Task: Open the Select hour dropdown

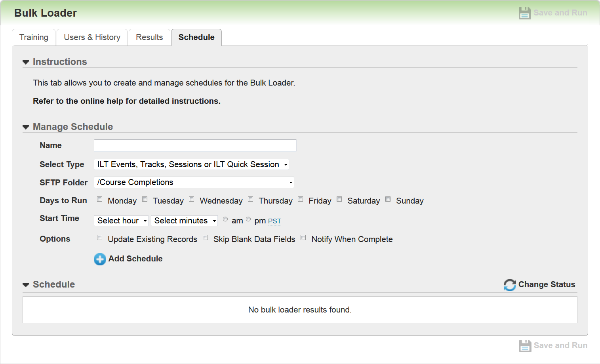Action: (121, 221)
